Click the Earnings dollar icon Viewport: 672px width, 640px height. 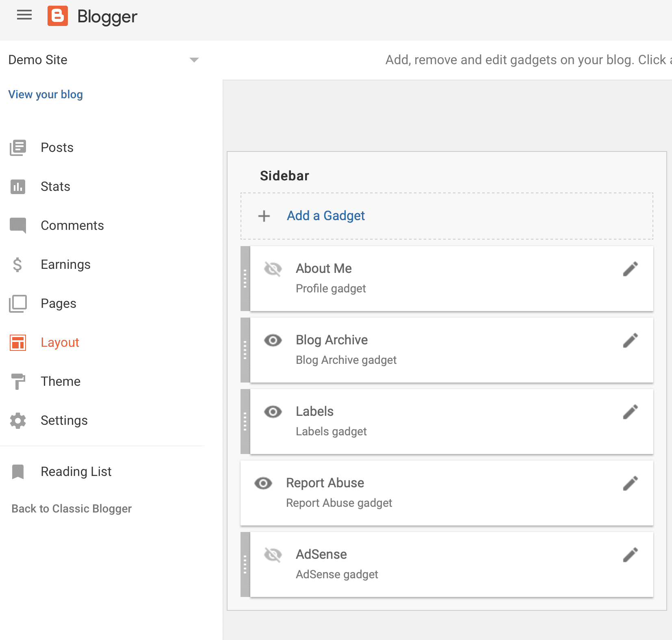[17, 264]
